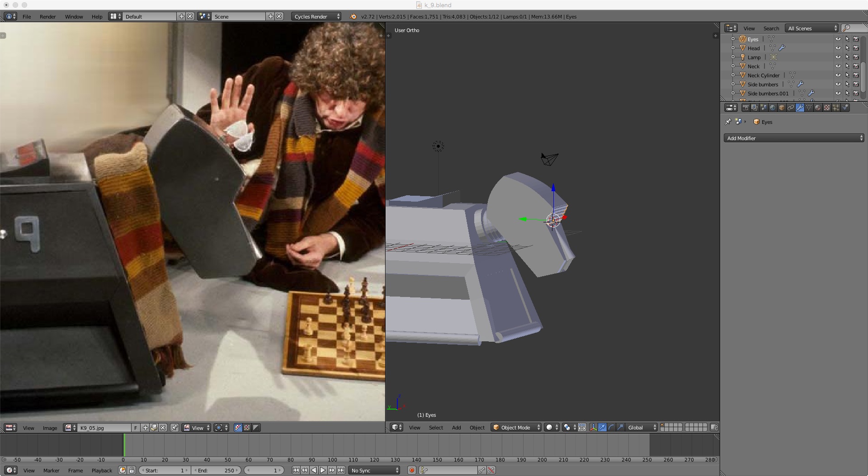Hide the Lamp object in outliner
Viewport: 868px width, 476px height.
point(838,57)
